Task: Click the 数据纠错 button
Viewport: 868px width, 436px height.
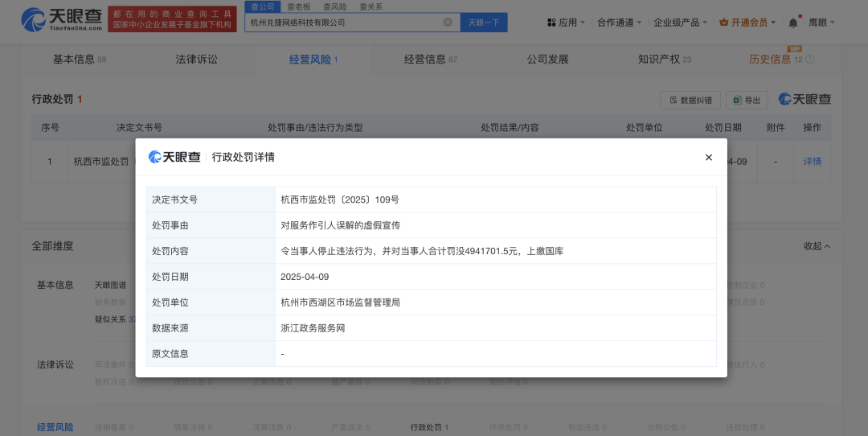Action: (690, 100)
